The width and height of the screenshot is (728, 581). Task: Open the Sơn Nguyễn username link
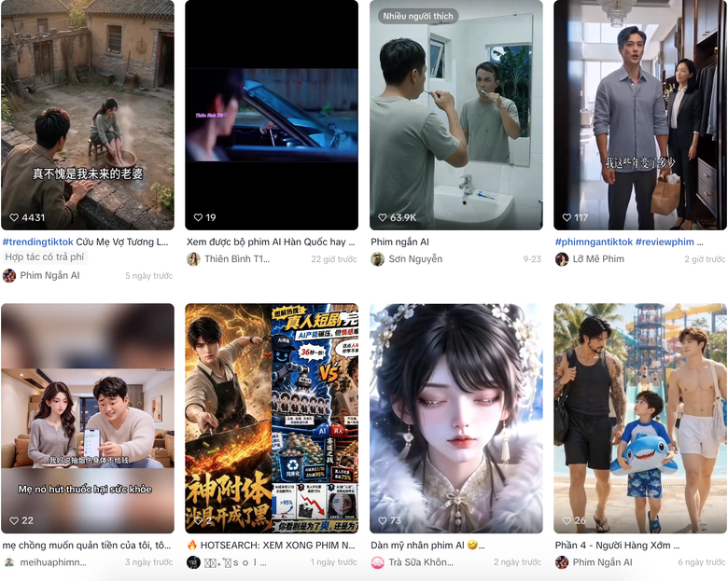pyautogui.click(x=415, y=259)
